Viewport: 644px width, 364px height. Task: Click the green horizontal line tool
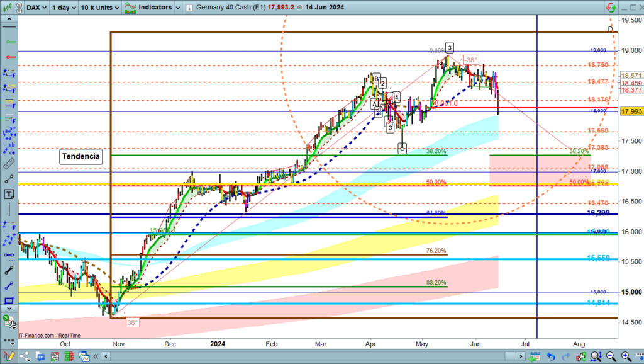(x=9, y=41)
